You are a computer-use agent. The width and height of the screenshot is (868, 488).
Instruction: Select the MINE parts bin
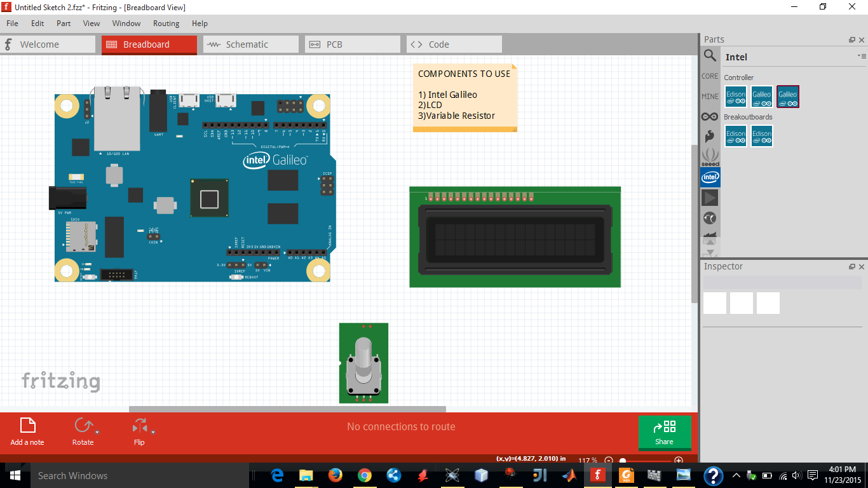[x=710, y=97]
